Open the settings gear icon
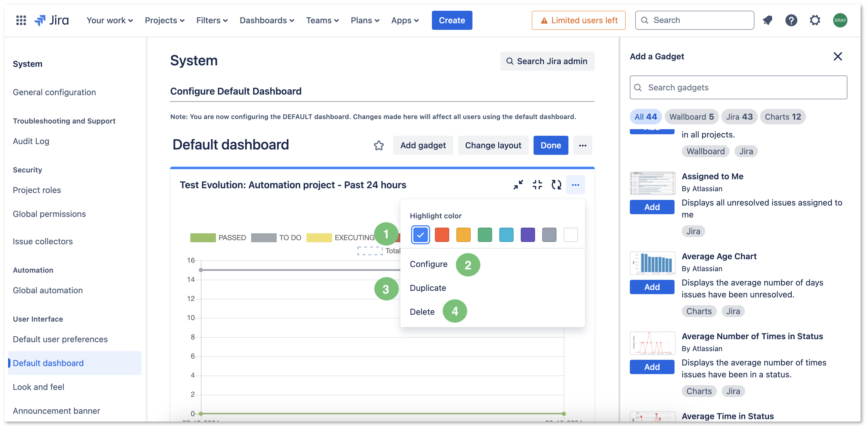 (x=815, y=20)
